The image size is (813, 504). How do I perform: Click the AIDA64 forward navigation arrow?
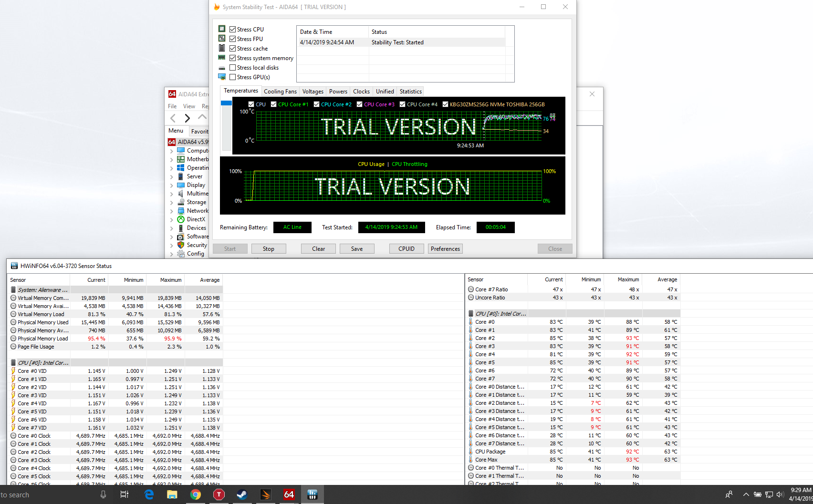(188, 118)
